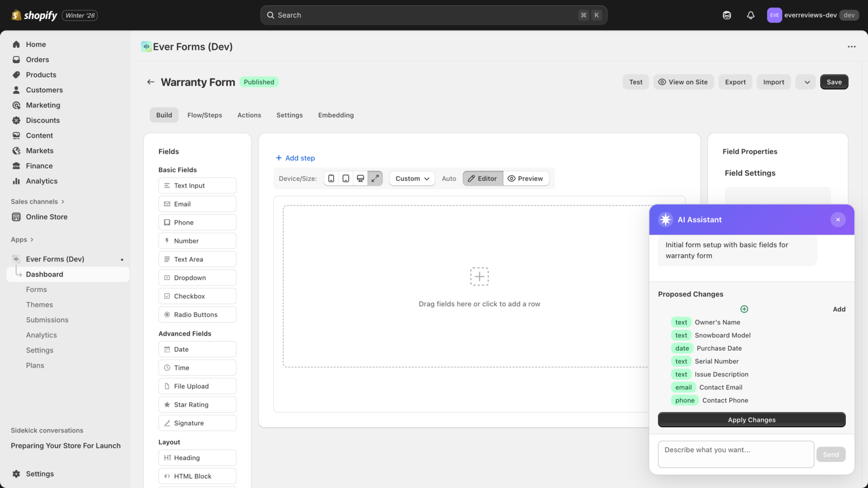Switch to the Flow/Steps tab
This screenshot has height=488, width=868.
click(x=205, y=115)
